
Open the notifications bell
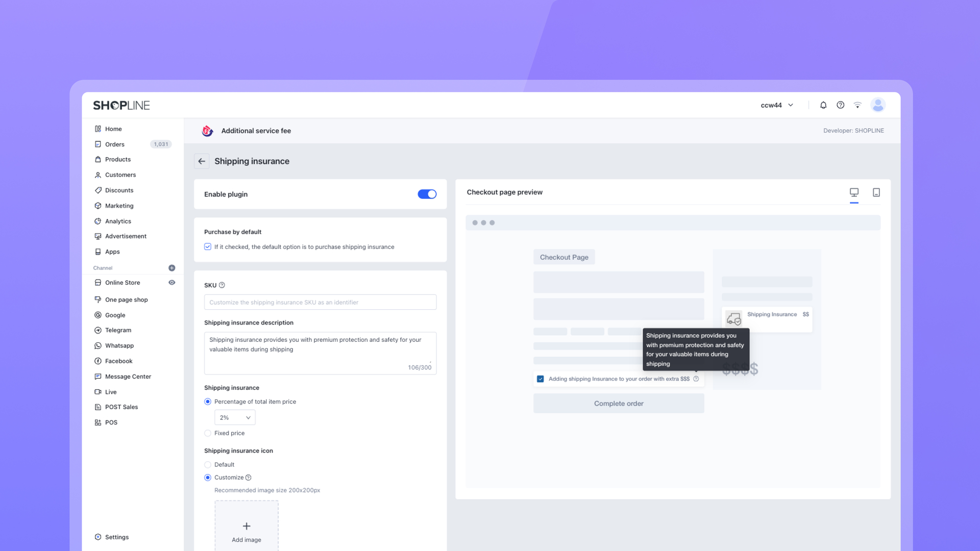pos(823,105)
